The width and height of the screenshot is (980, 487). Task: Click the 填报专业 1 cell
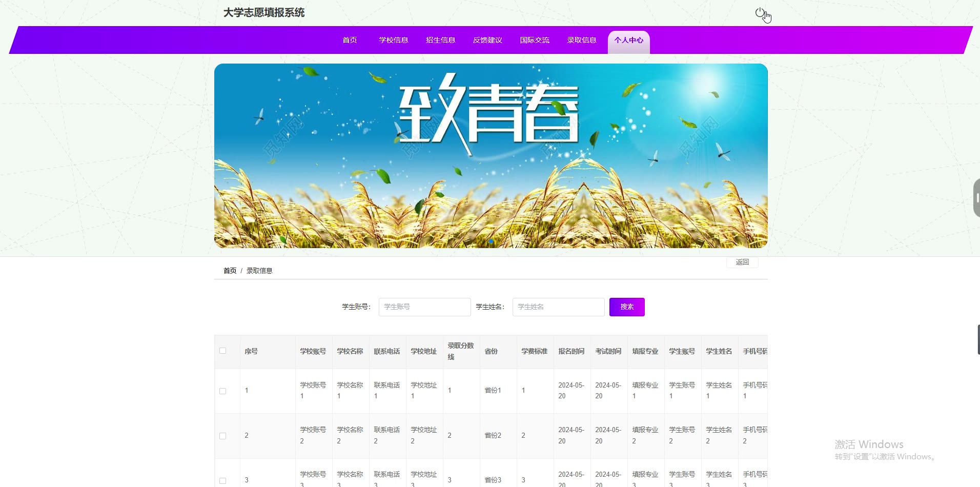click(645, 391)
